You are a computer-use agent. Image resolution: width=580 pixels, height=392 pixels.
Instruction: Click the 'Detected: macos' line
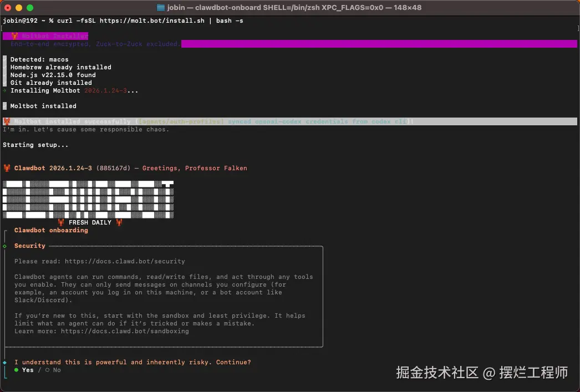pos(39,59)
